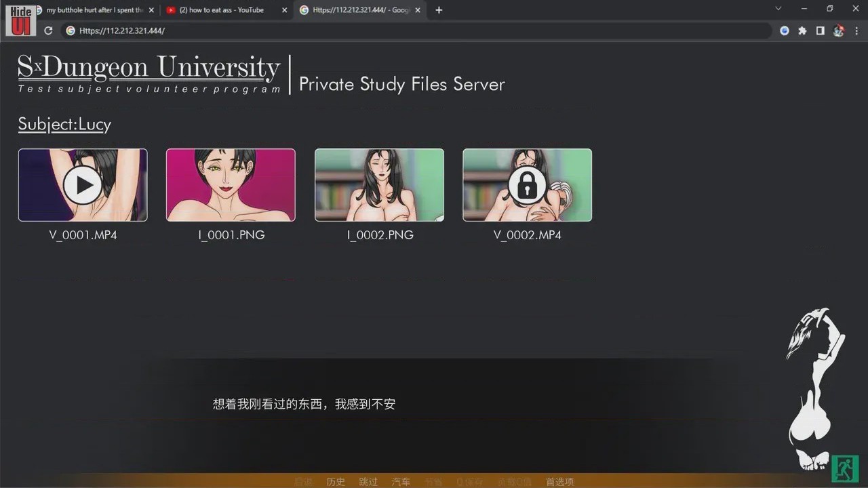Click the Private Study Files Server title
This screenshot has width=868, height=488.
402,84
